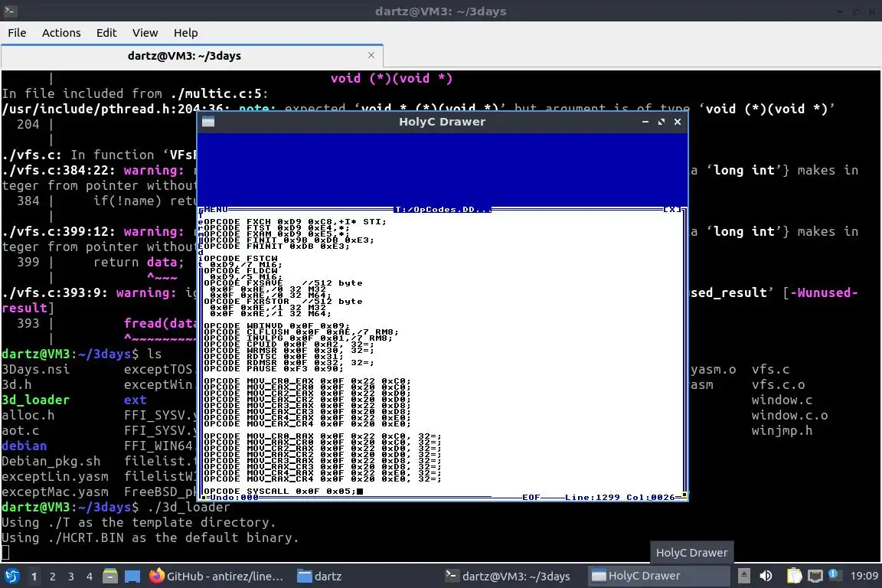Image resolution: width=882 pixels, height=588 pixels.
Task: Open HolyC Drawer window menu icon
Action: 208,122
